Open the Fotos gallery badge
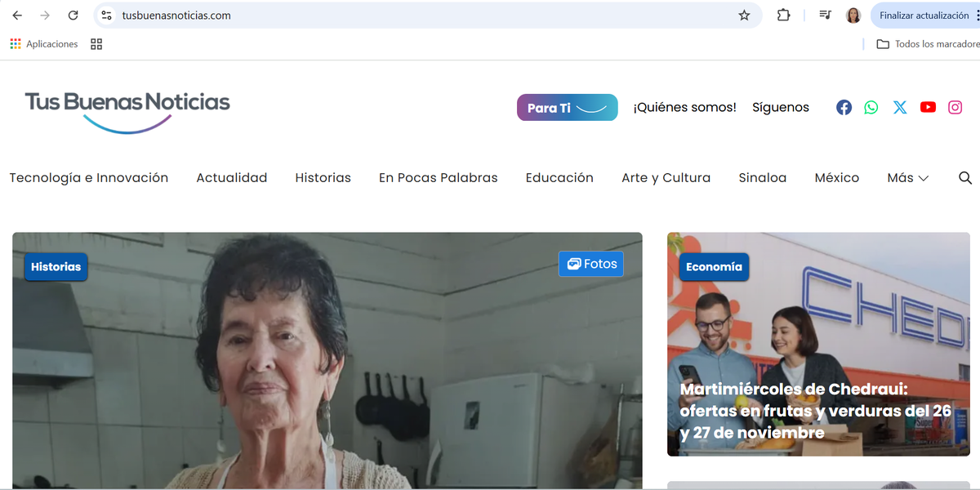This screenshot has width=980, height=490. 591,264
